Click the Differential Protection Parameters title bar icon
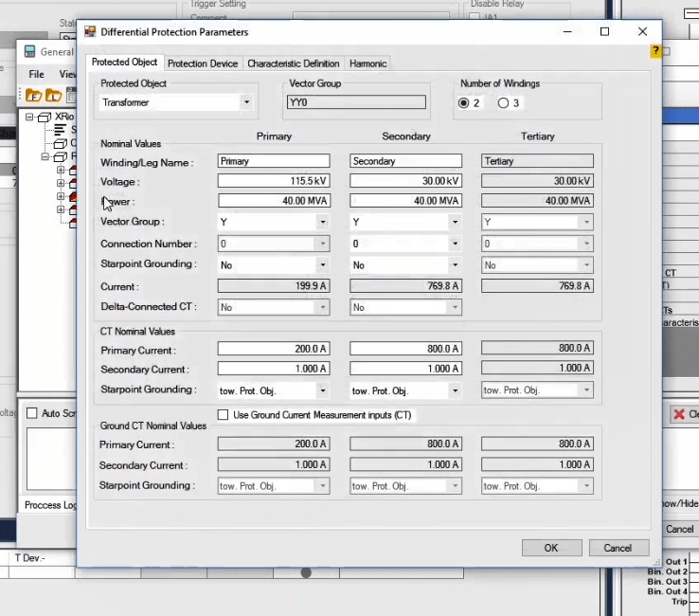 (91, 31)
